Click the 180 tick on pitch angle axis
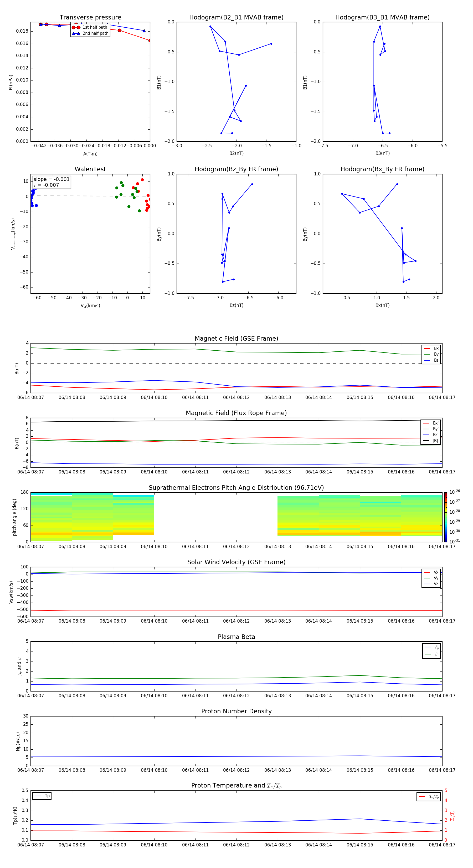 coord(25,492)
